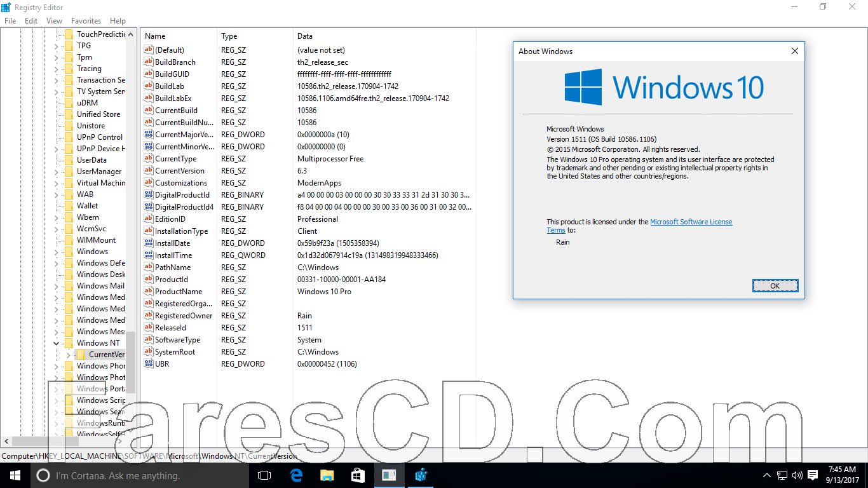Image resolution: width=868 pixels, height=488 pixels.
Task: Select the CurrentMinorVersionNumber DWORD icon
Action: 149,147
